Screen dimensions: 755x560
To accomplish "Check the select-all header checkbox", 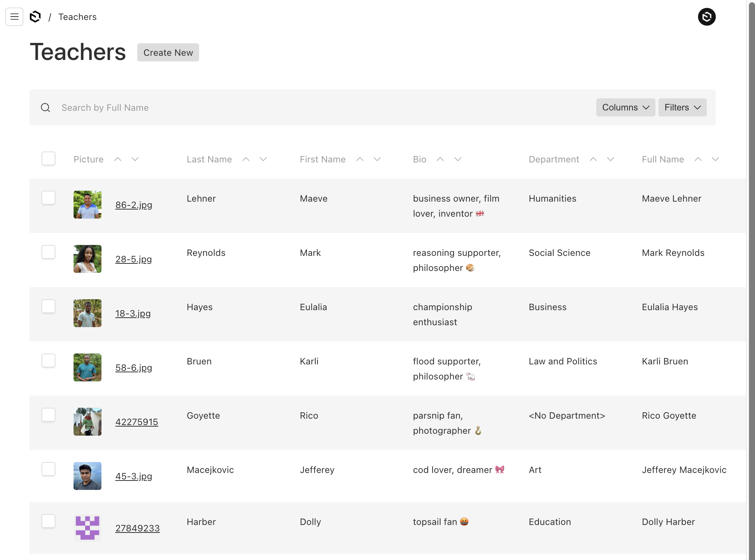I will click(48, 159).
